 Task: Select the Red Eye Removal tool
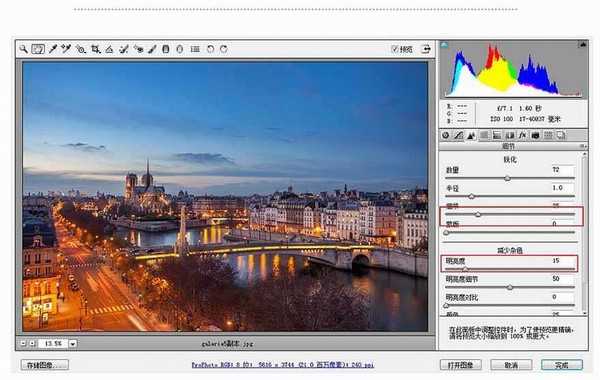coord(139,49)
